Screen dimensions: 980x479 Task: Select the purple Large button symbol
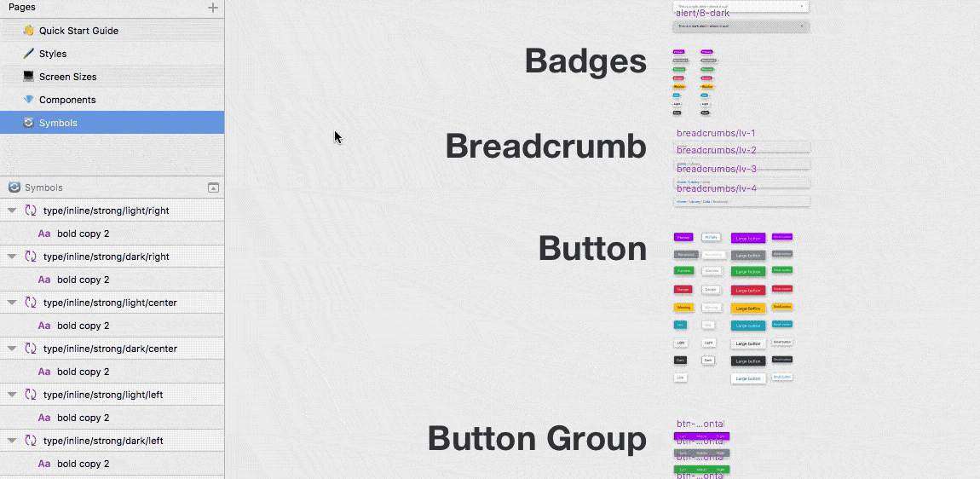[x=748, y=239]
